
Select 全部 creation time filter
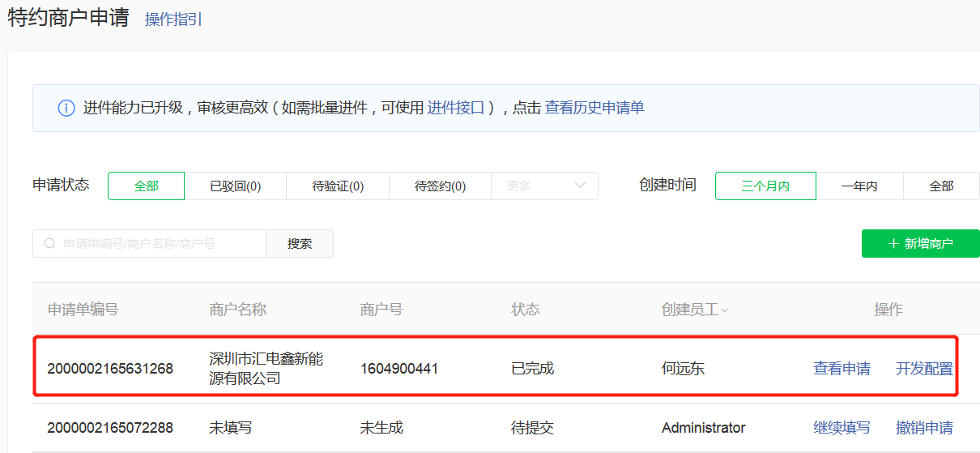[x=941, y=186]
